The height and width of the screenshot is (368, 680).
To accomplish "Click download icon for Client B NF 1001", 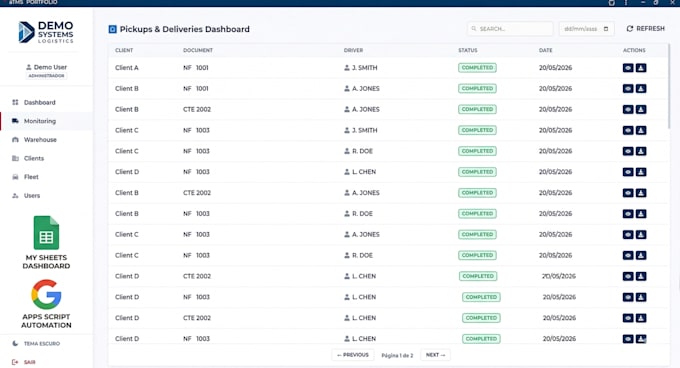I will (641, 88).
